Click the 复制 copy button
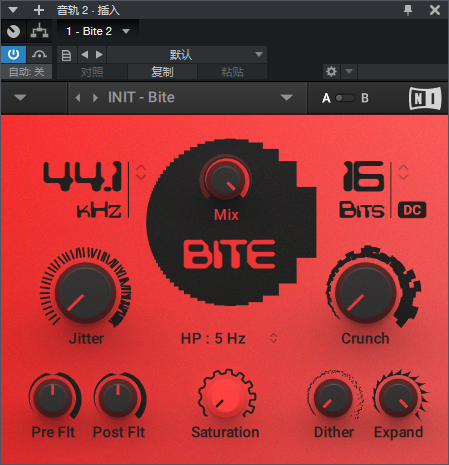The width and height of the screenshot is (449, 465). tap(162, 72)
